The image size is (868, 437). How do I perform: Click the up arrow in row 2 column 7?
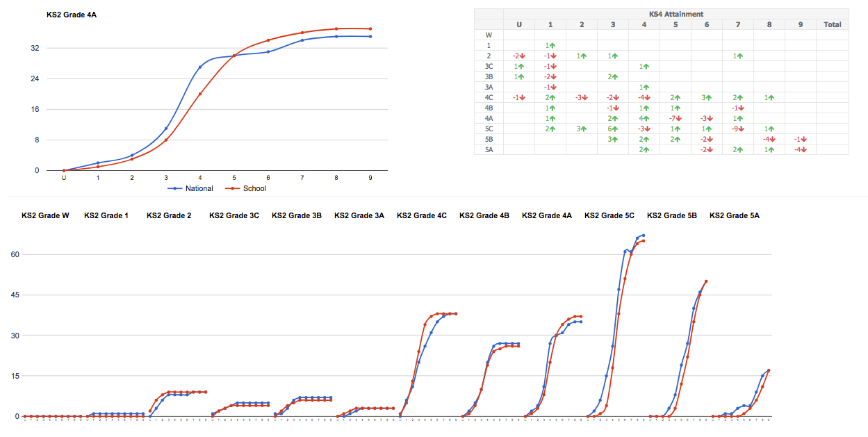click(x=739, y=56)
